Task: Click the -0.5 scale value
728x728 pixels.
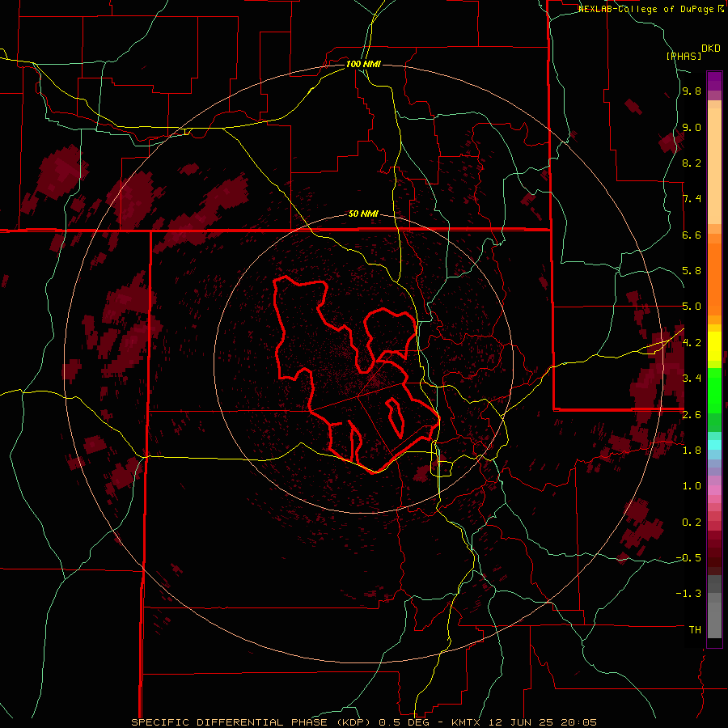Action: point(688,558)
